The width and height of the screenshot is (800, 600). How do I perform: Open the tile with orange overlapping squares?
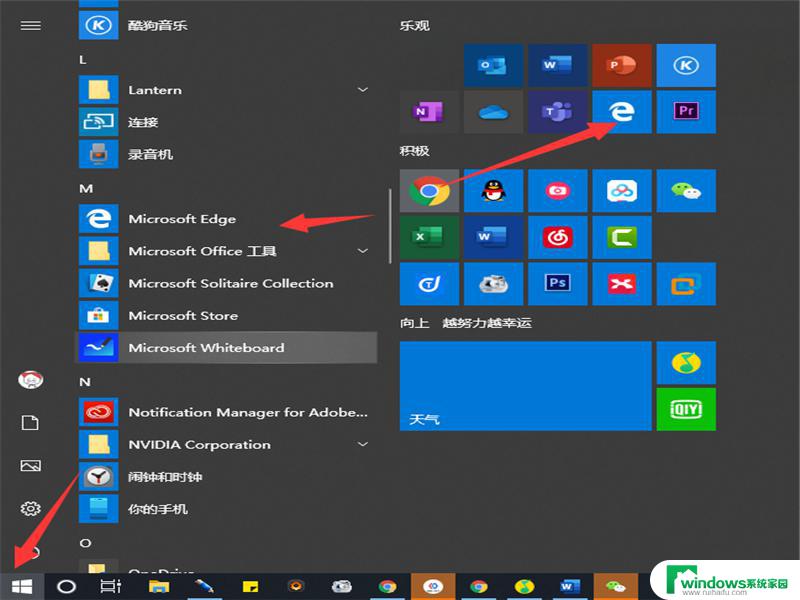686,284
